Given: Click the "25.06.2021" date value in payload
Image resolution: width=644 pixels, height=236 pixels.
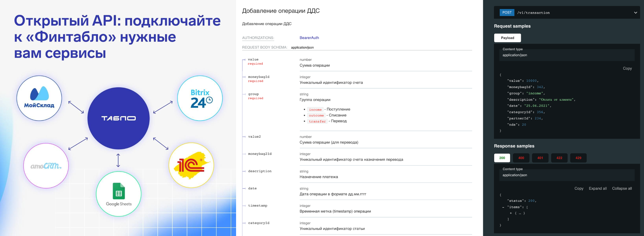Looking at the screenshot, I should (x=537, y=106).
